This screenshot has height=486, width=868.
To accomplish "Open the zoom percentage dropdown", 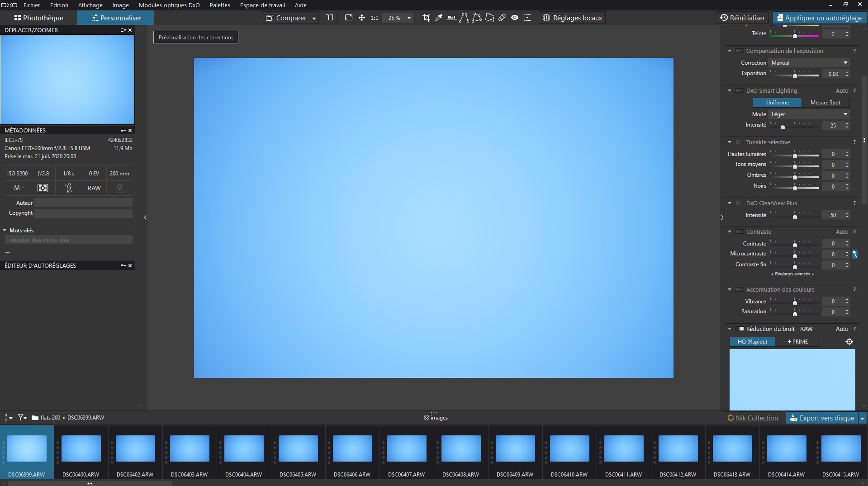I will coord(409,18).
